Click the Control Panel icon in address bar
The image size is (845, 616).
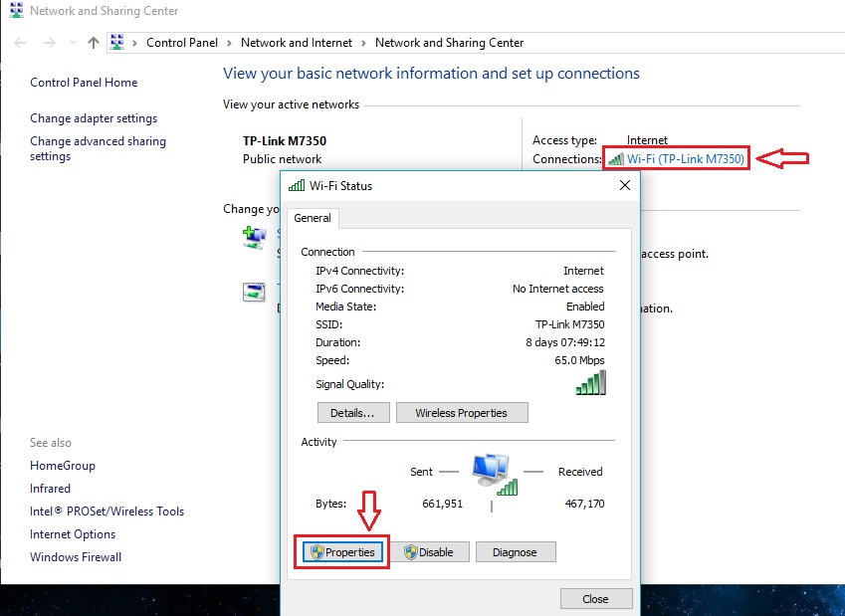coord(118,43)
